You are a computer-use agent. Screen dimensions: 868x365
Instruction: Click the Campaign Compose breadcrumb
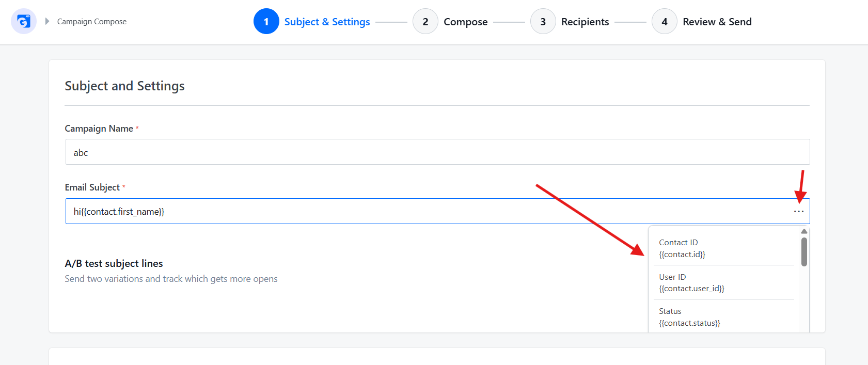(x=92, y=22)
